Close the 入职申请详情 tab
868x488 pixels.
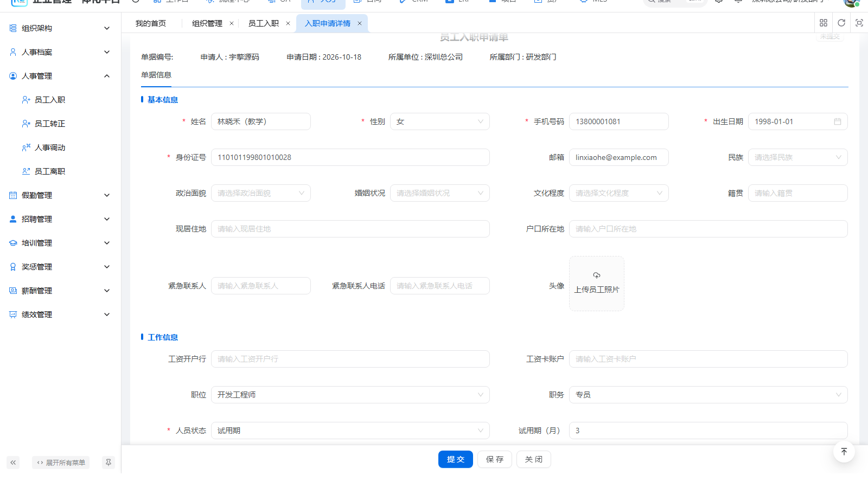360,23
